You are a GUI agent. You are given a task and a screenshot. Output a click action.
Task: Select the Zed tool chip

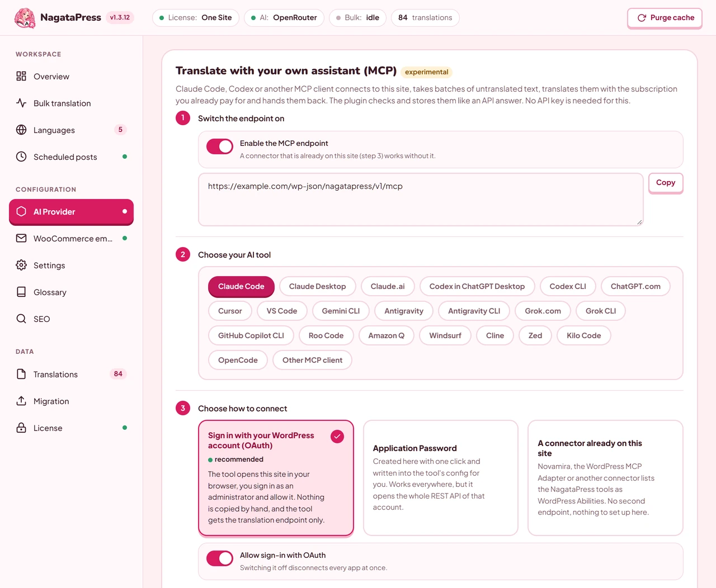click(535, 335)
